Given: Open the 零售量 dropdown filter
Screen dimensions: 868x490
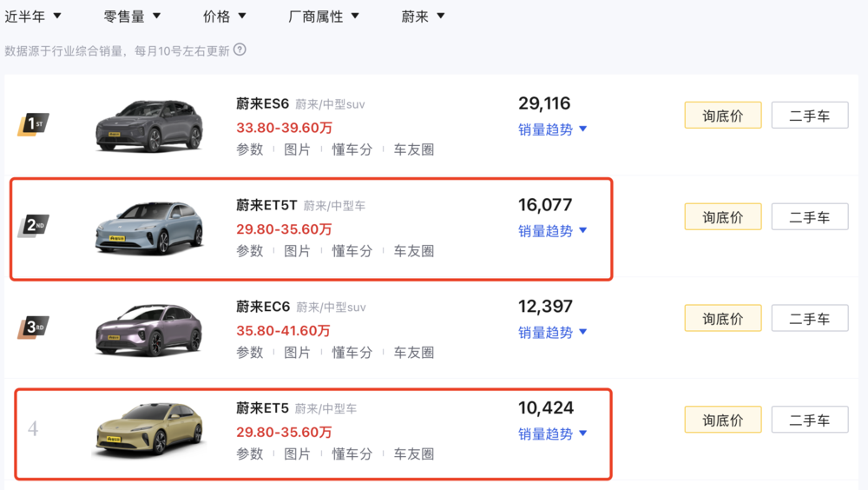Looking at the screenshot, I should pyautogui.click(x=132, y=17).
